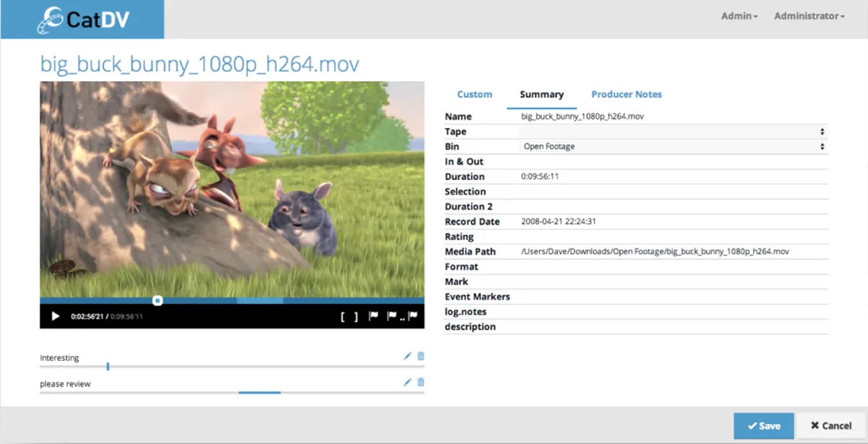Screen dimensions: 868x444
Task: Click the big_buck_bunny_1080p_h264.mov title
Action: (200, 64)
